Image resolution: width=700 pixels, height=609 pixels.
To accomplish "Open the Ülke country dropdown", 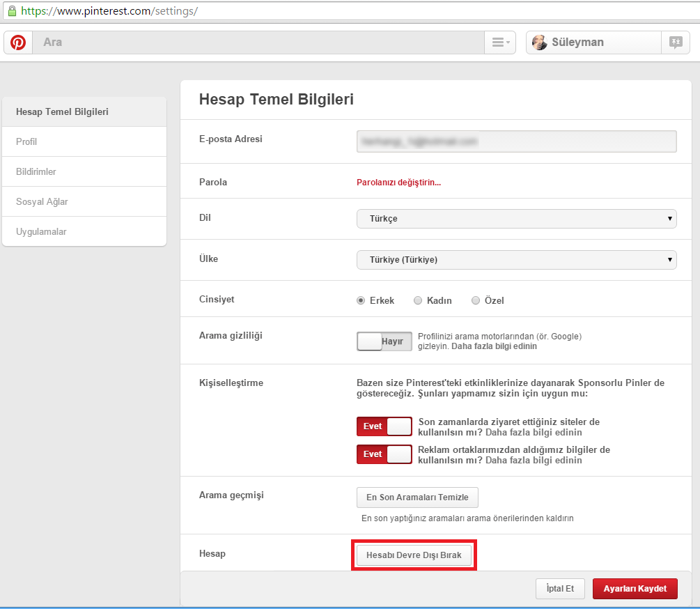I will pos(516,260).
